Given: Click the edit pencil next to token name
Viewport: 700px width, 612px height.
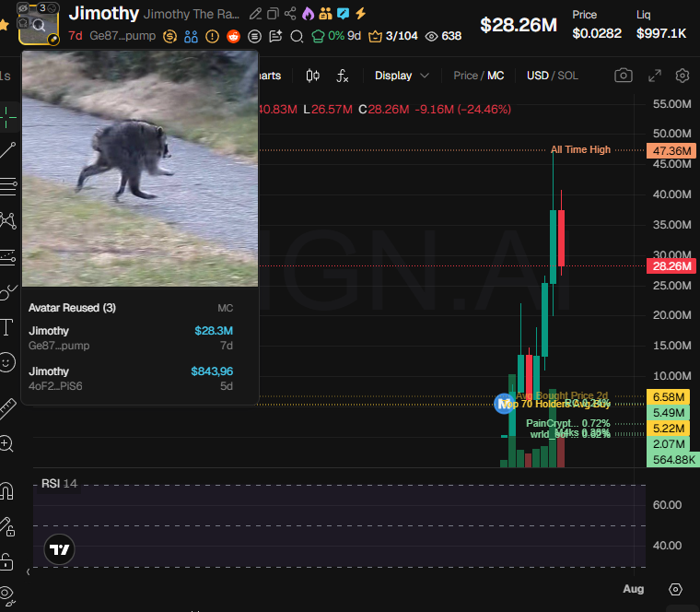Looking at the screenshot, I should pos(255,14).
